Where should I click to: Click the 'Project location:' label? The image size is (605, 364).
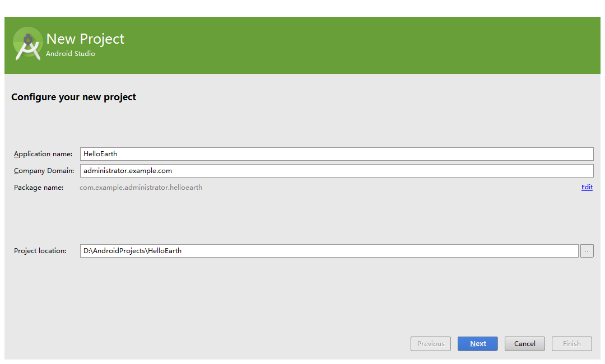[40, 251]
